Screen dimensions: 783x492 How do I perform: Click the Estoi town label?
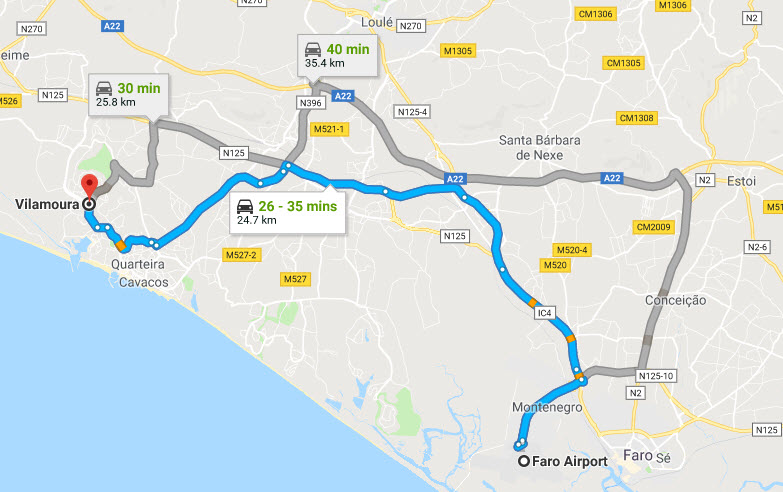tap(741, 181)
